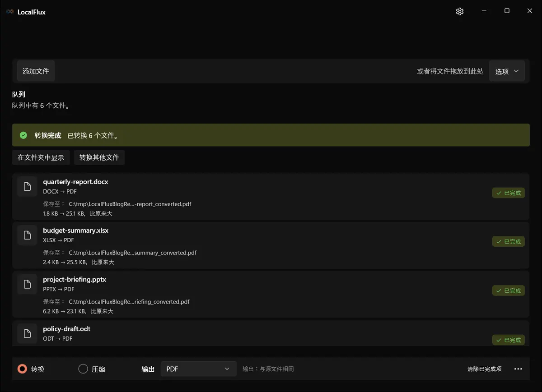Click the 添加文件 button

point(36,71)
